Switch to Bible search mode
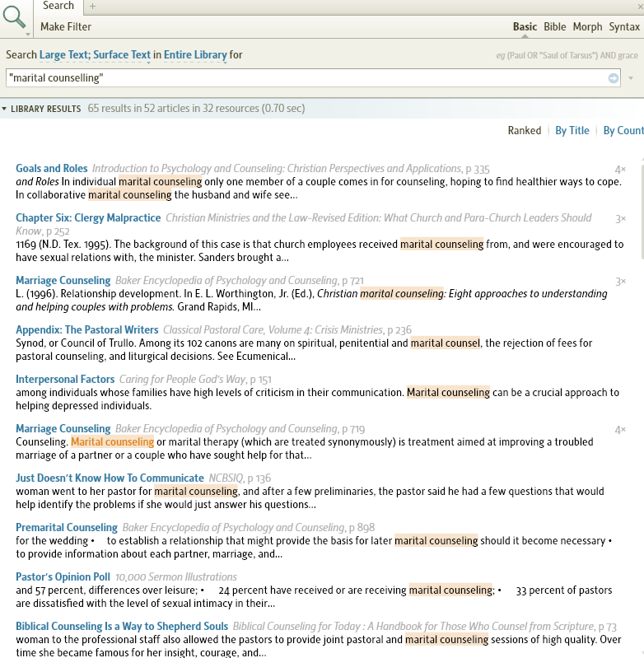Screen dimensions: 644x658 (x=554, y=27)
